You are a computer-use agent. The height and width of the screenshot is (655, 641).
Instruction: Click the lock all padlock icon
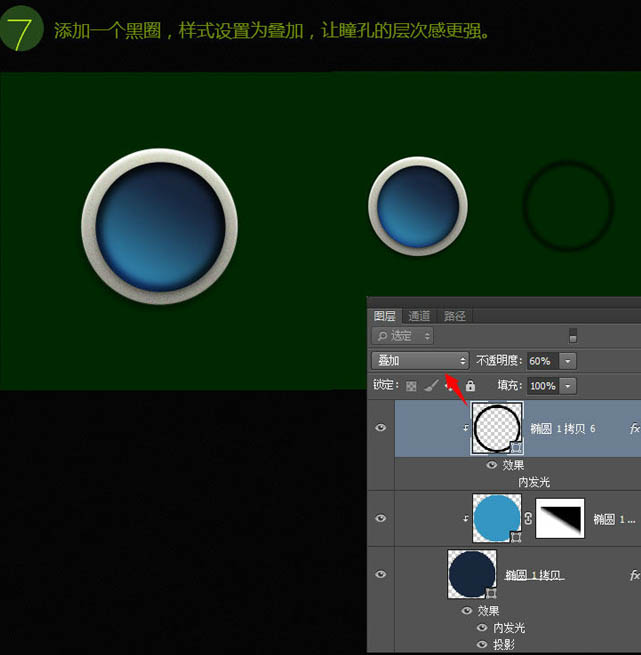coord(470,385)
